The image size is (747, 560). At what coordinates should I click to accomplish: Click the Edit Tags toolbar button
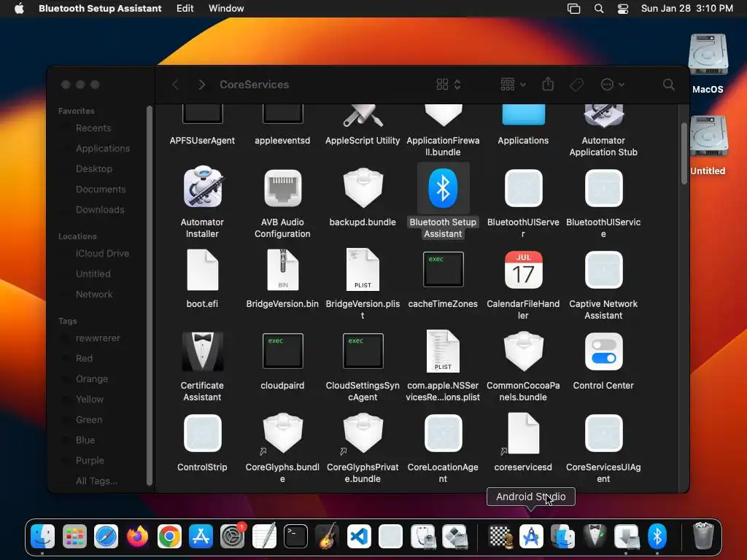pyautogui.click(x=576, y=85)
